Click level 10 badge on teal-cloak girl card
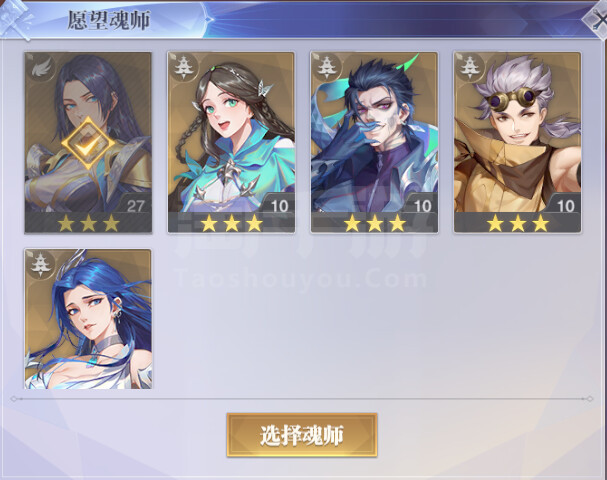Viewport: 607px width, 480px height. coord(279,206)
